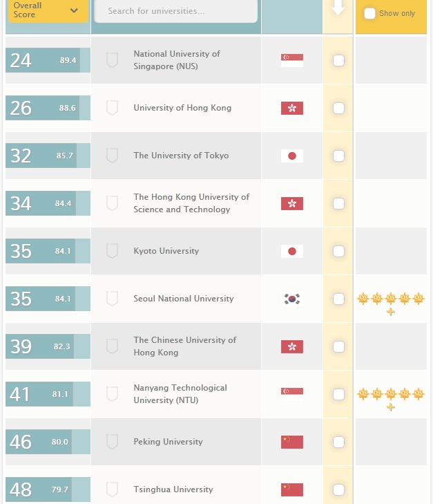
Task: Tick the compare checkbox for Kyoto University
Action: (x=338, y=251)
